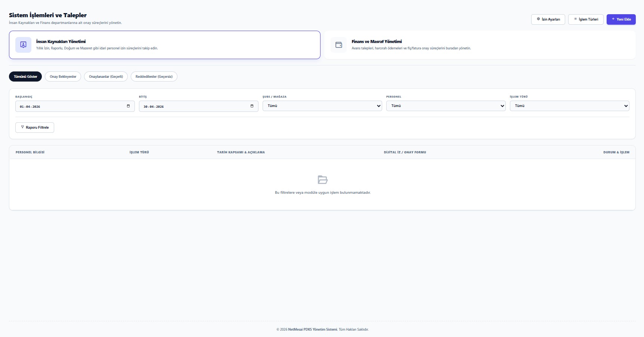Show Reddedilenler (Geçersiz) records
The width and height of the screenshot is (644, 337).
pos(154,76)
